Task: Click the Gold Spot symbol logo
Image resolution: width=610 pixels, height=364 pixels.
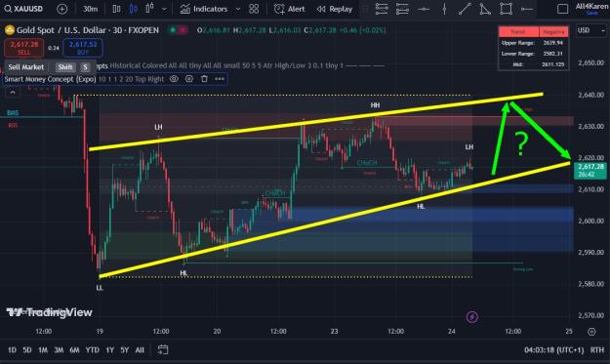Action: click(10, 30)
